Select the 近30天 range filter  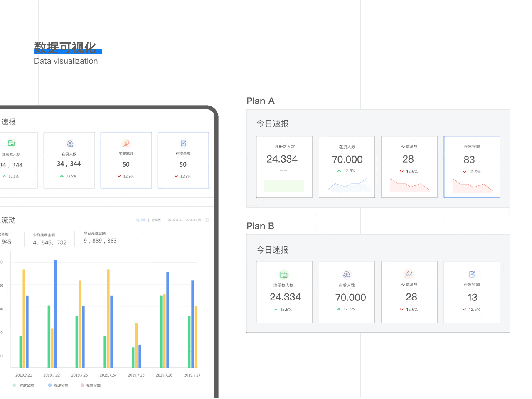tap(156, 220)
